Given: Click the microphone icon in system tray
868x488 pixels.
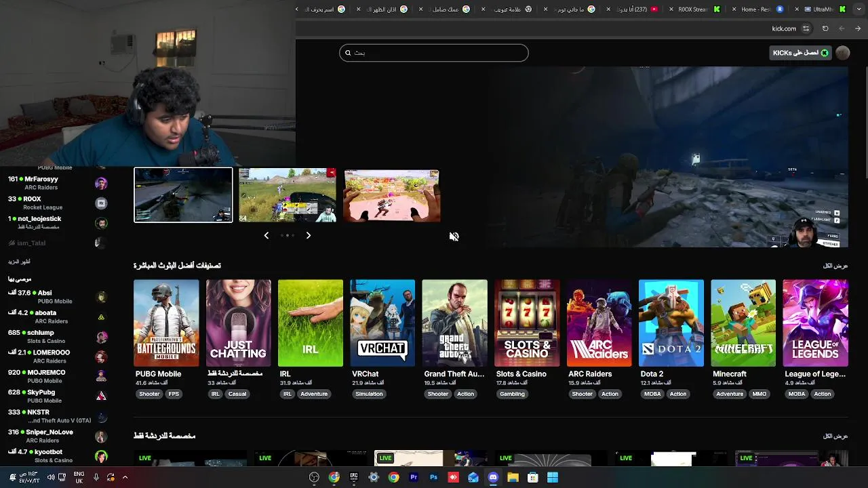Looking at the screenshot, I should (x=96, y=477).
